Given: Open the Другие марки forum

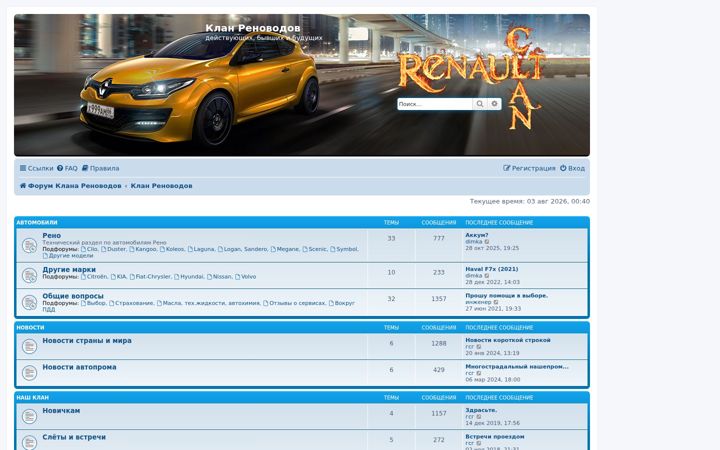Looking at the screenshot, I should [x=69, y=269].
